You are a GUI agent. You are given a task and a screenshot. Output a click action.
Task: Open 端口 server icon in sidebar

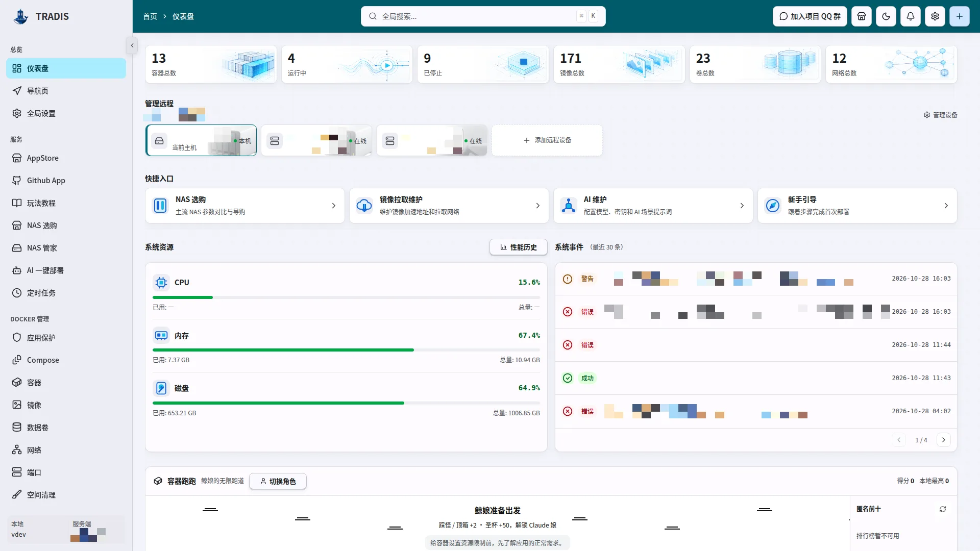(17, 472)
